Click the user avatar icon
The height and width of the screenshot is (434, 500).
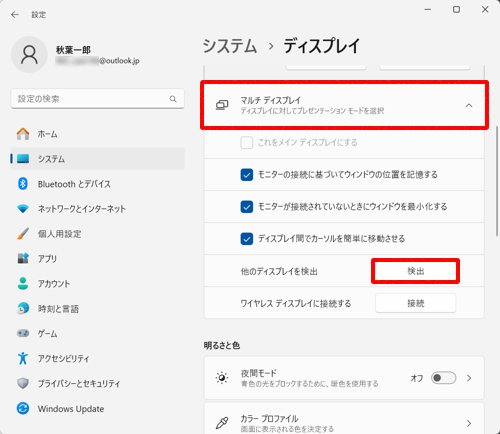point(29,55)
